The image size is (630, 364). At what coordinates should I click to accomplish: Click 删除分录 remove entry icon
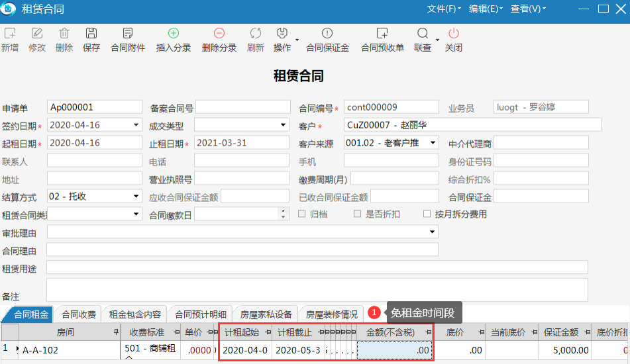(219, 34)
